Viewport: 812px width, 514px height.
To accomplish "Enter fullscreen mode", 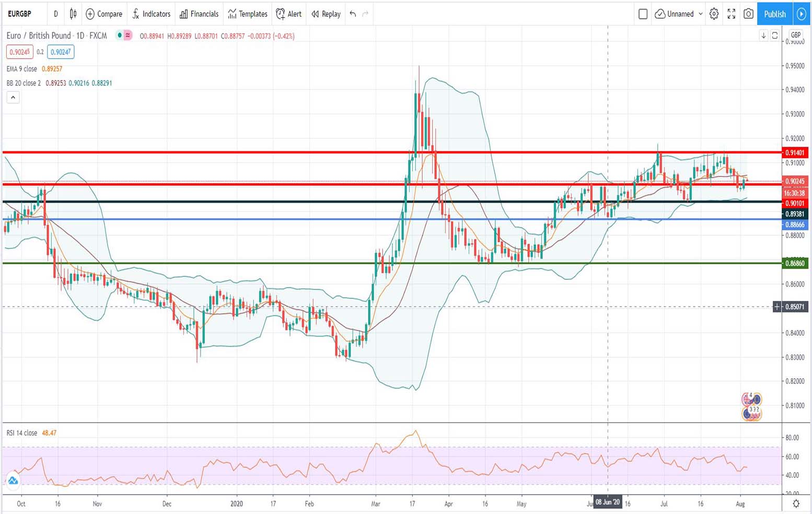I will [731, 14].
